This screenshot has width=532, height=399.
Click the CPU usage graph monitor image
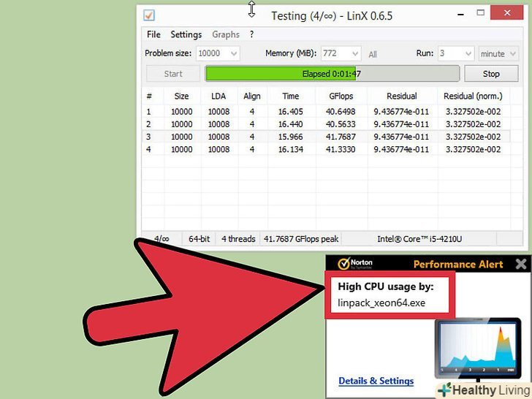(x=478, y=349)
